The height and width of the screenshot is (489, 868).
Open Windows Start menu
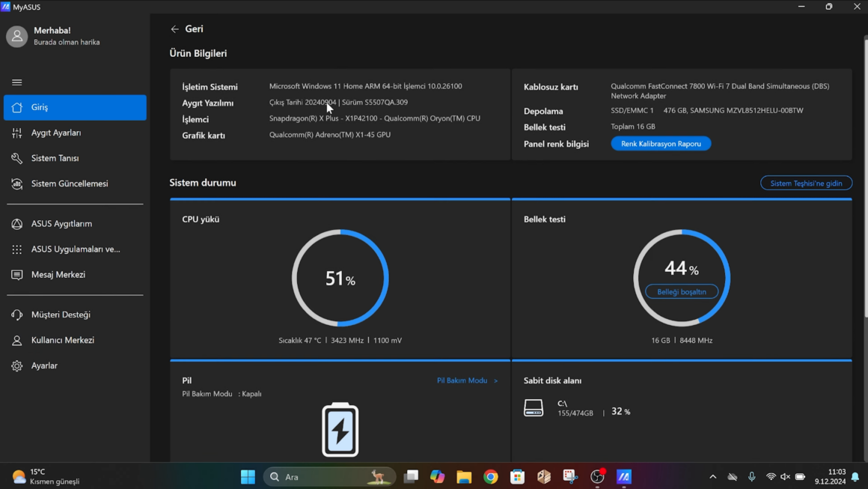tap(248, 477)
